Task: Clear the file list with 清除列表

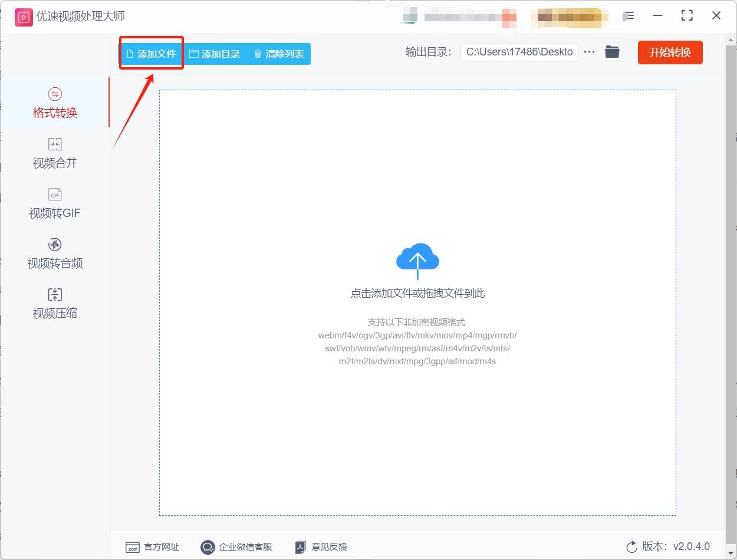Action: [x=278, y=53]
